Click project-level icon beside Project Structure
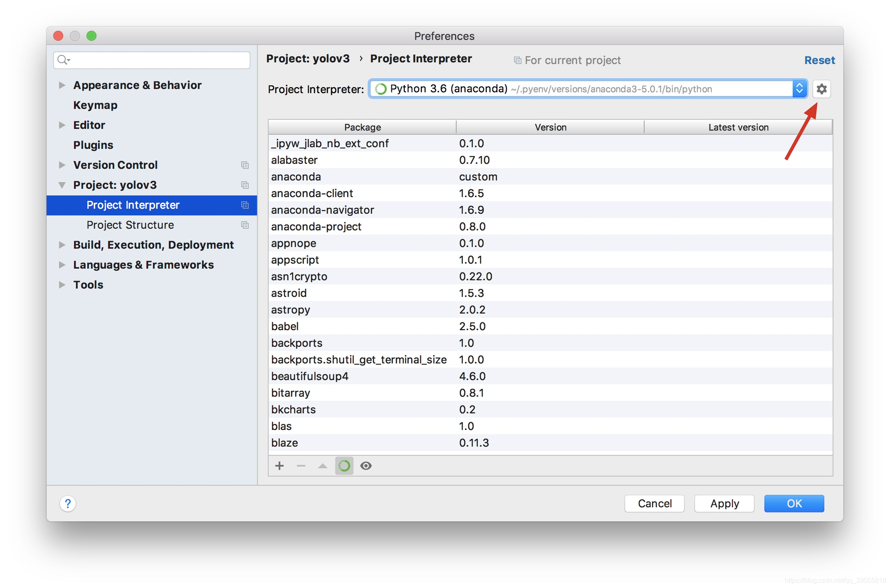 click(245, 225)
